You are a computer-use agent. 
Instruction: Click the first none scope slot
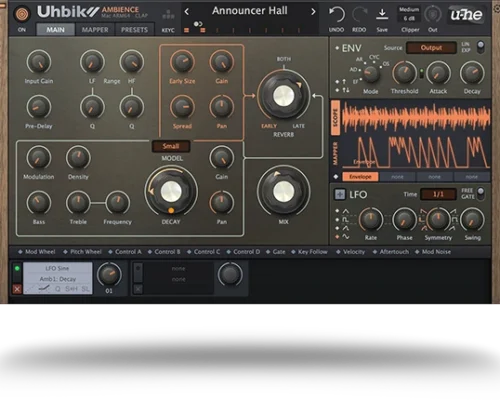pyautogui.click(x=397, y=177)
